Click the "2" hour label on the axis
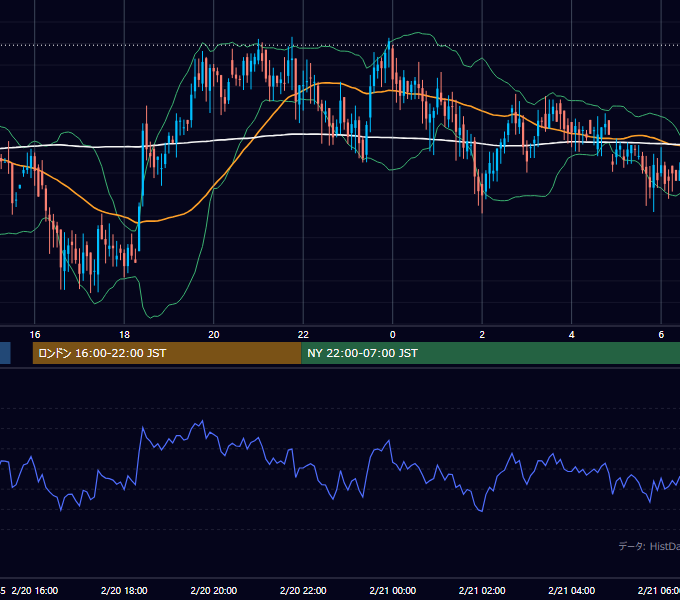This screenshot has width=680, height=600. [x=482, y=334]
